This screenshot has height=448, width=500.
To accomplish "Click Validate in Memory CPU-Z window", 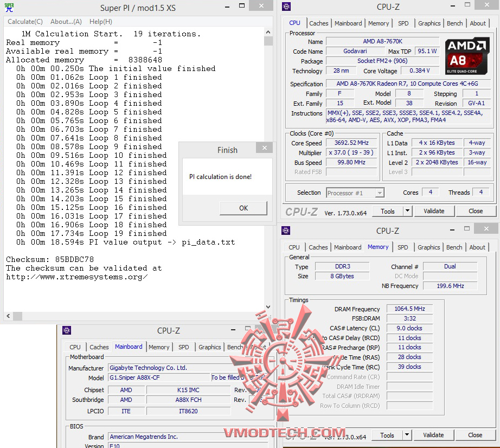I will (433, 435).
